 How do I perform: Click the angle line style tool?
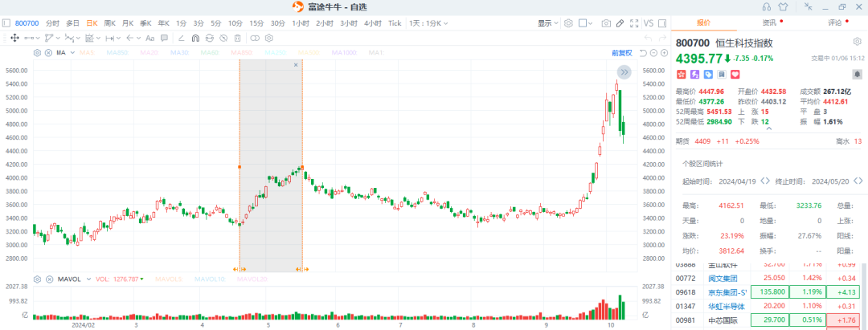coord(181,39)
